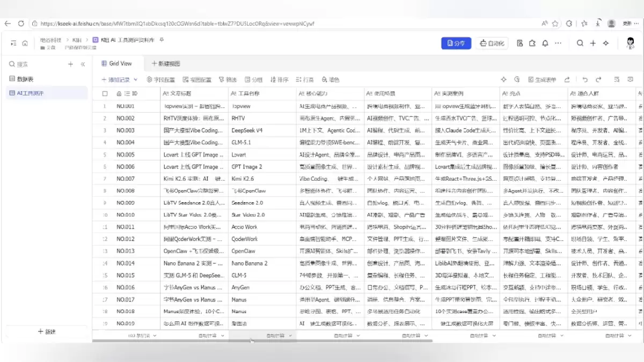
Task: Open the 自动化 automation button
Action: [x=492, y=43]
